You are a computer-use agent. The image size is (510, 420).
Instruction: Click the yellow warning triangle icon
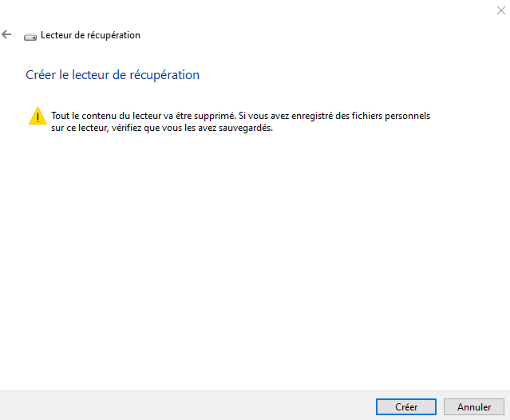(x=38, y=116)
